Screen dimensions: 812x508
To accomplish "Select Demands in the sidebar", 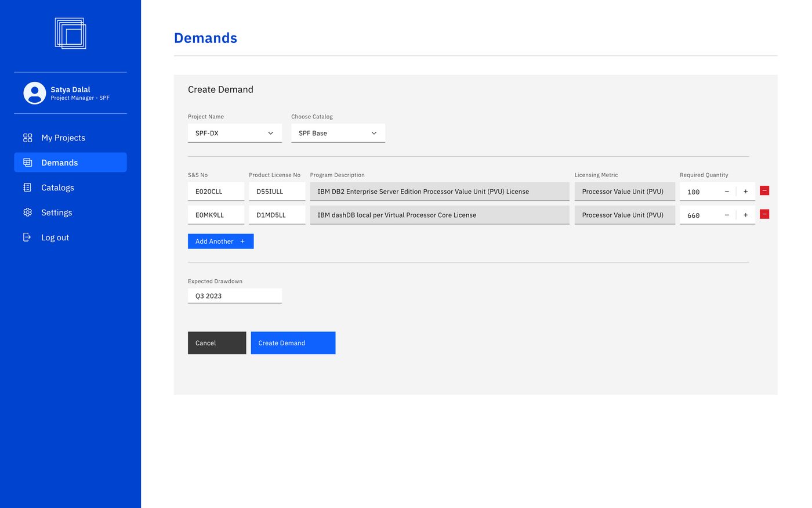I will click(70, 163).
